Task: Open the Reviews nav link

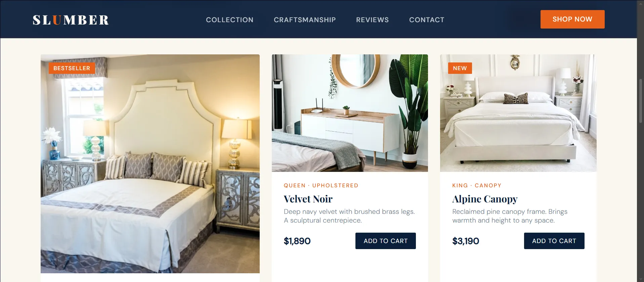Action: (372, 20)
